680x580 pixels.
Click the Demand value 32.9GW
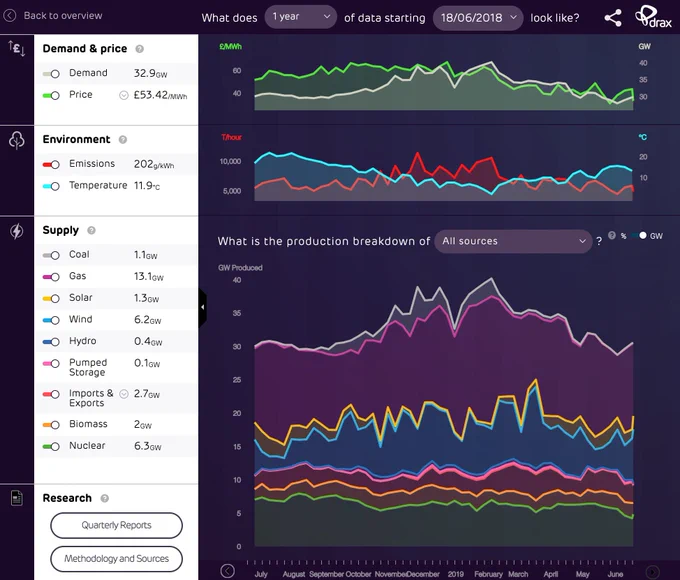pos(150,73)
